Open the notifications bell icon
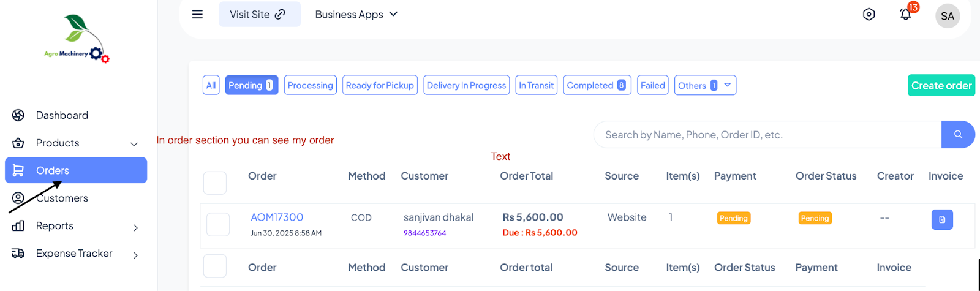980x291 pixels. point(905,14)
